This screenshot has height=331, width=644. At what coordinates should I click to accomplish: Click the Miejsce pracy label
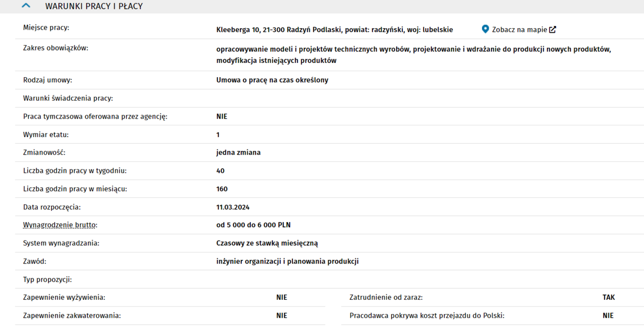[46, 28]
